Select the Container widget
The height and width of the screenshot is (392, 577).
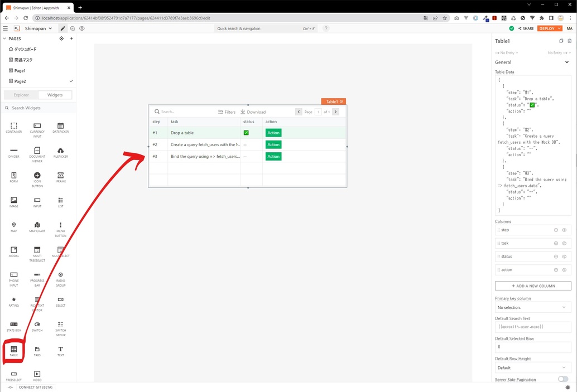13,128
